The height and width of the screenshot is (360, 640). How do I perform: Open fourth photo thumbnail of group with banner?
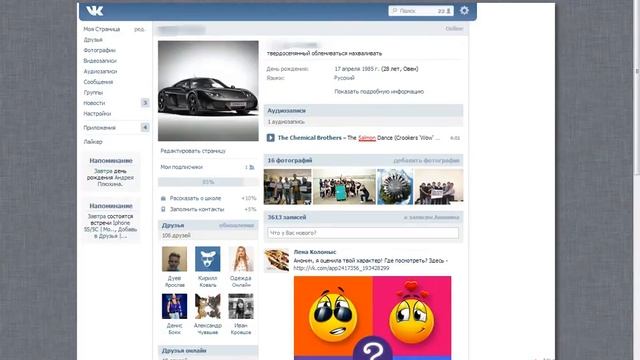click(439, 187)
